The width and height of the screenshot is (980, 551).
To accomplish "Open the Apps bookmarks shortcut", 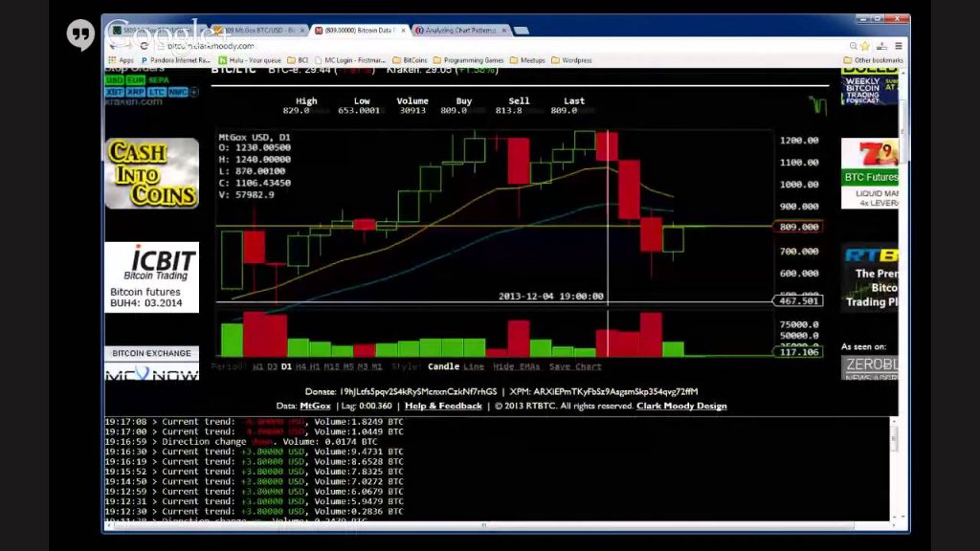I will (x=122, y=60).
